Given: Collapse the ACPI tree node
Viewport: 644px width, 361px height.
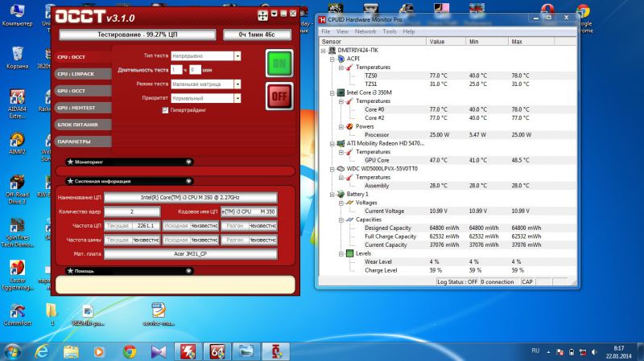Looking at the screenshot, I should (332, 59).
